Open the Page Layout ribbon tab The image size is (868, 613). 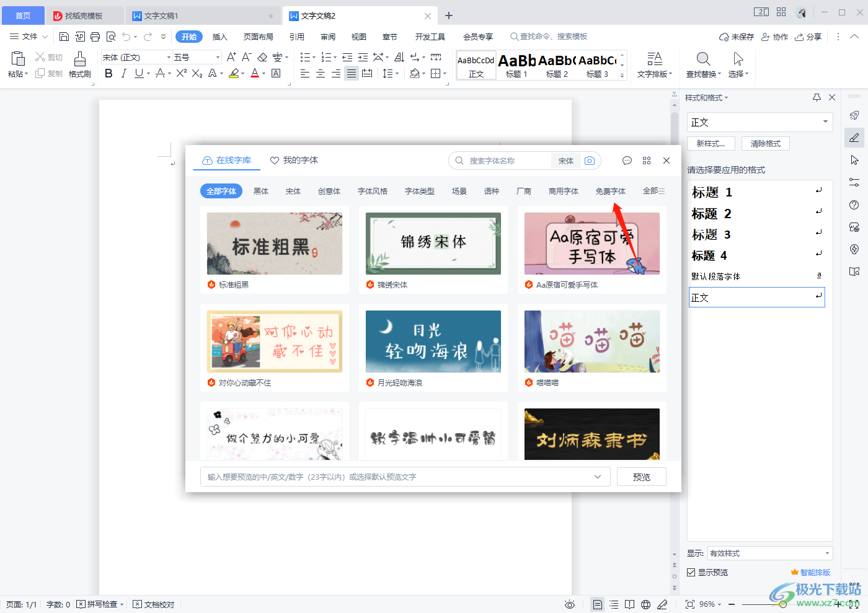tap(259, 37)
